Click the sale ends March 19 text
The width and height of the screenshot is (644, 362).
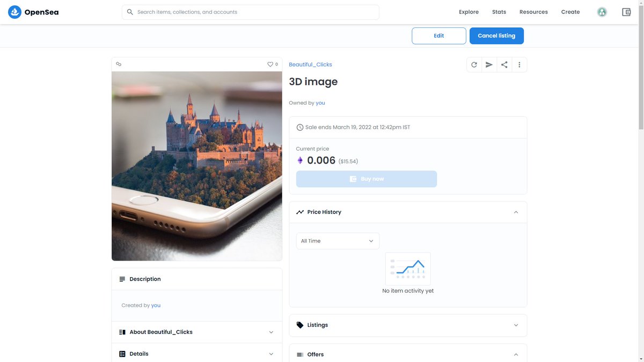(x=358, y=128)
